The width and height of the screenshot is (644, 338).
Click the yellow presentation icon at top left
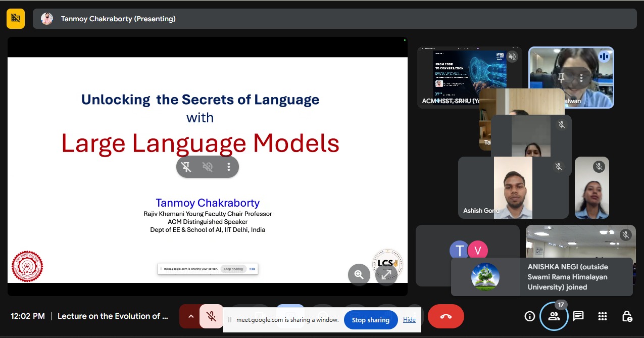tap(16, 19)
